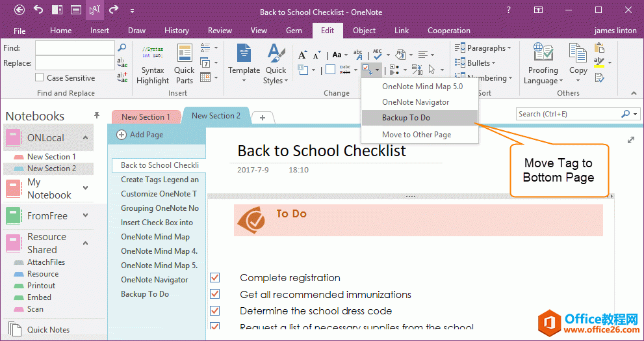Click in the Search (Ctrl+E) box
The width and height of the screenshot is (644, 341).
(x=567, y=114)
